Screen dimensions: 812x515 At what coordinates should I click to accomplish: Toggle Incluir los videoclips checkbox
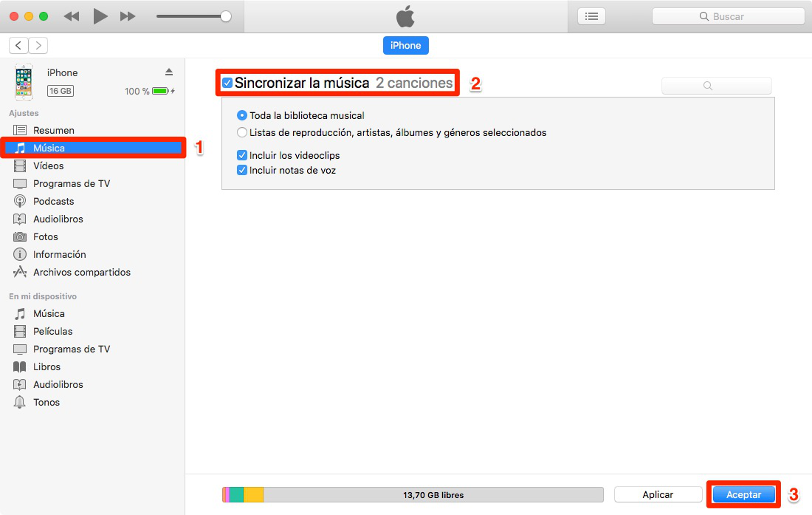pyautogui.click(x=242, y=155)
